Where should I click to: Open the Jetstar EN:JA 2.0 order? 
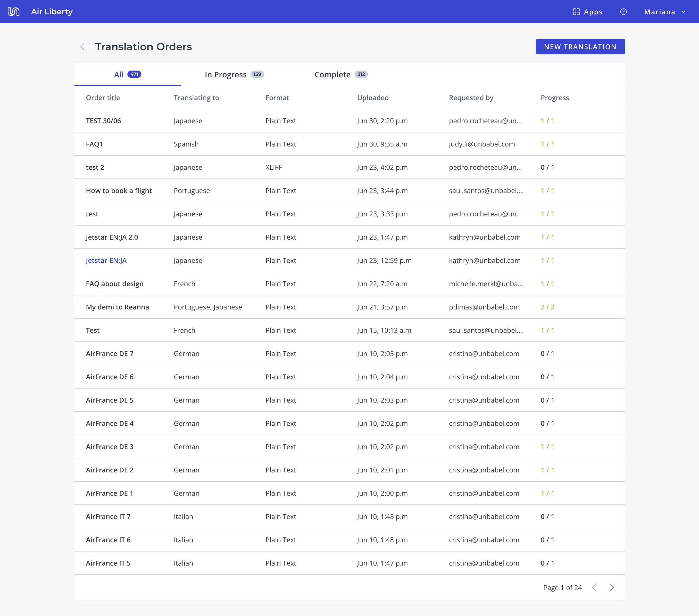(112, 237)
